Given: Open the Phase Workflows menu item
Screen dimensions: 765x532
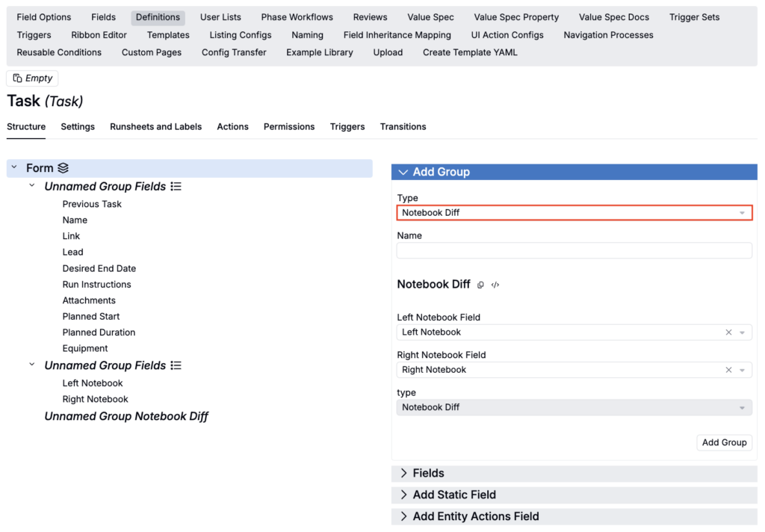Looking at the screenshot, I should [297, 17].
